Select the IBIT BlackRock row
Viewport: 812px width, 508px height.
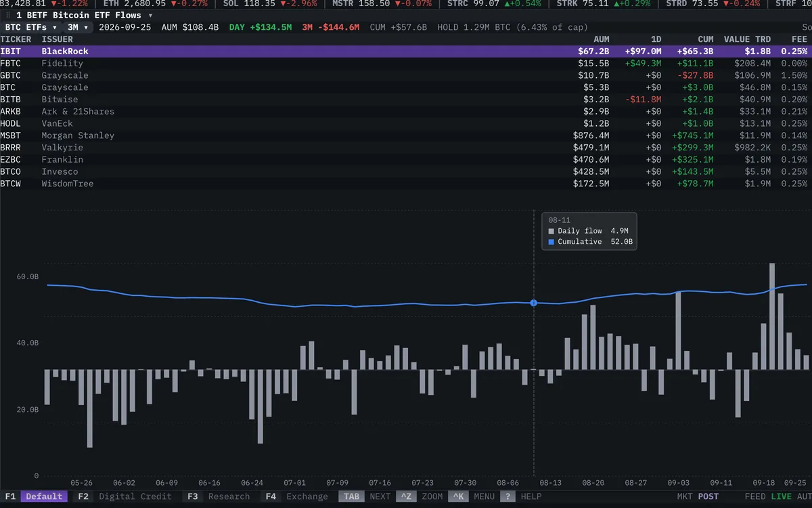[x=406, y=51]
